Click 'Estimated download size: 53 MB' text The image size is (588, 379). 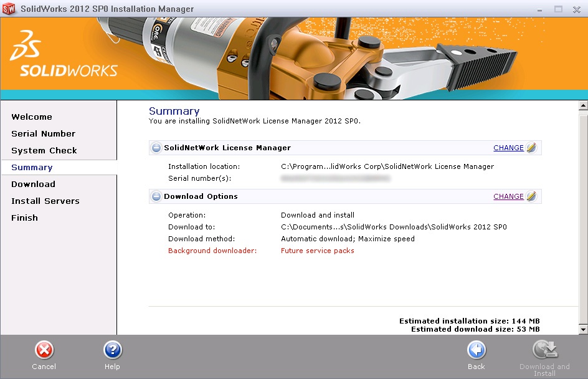tap(475, 330)
